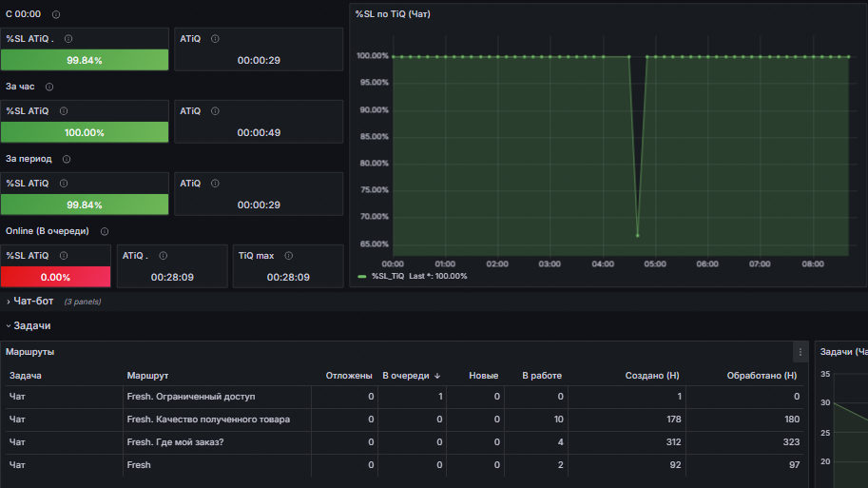
Task: Click info icon next to 'С 00:00' header
Action: tap(56, 14)
